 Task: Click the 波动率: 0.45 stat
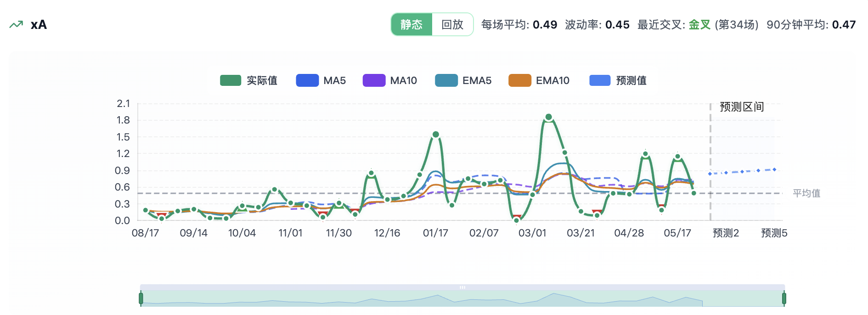[x=597, y=25]
